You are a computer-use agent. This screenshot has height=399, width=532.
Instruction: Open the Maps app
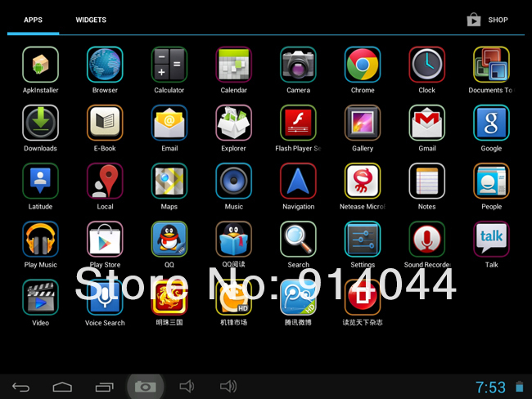[169, 181]
